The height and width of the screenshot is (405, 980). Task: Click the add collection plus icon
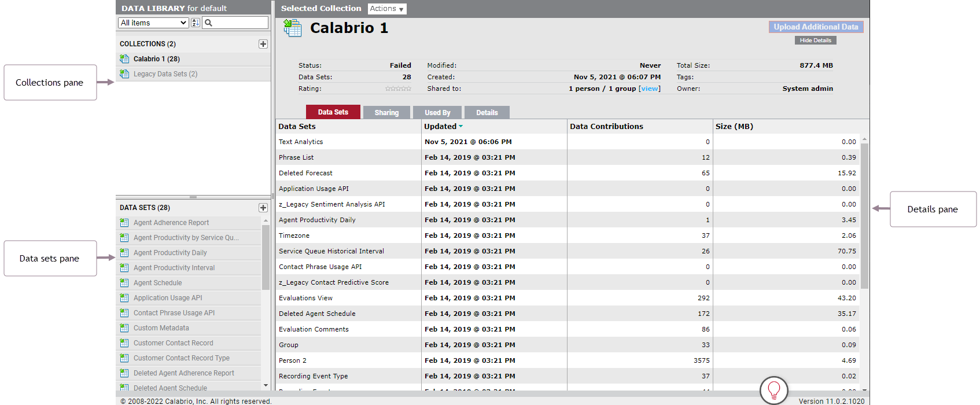click(x=263, y=44)
